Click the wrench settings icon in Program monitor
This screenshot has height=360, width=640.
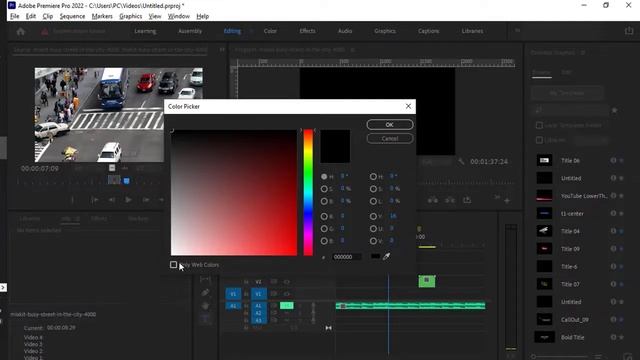tap(461, 162)
